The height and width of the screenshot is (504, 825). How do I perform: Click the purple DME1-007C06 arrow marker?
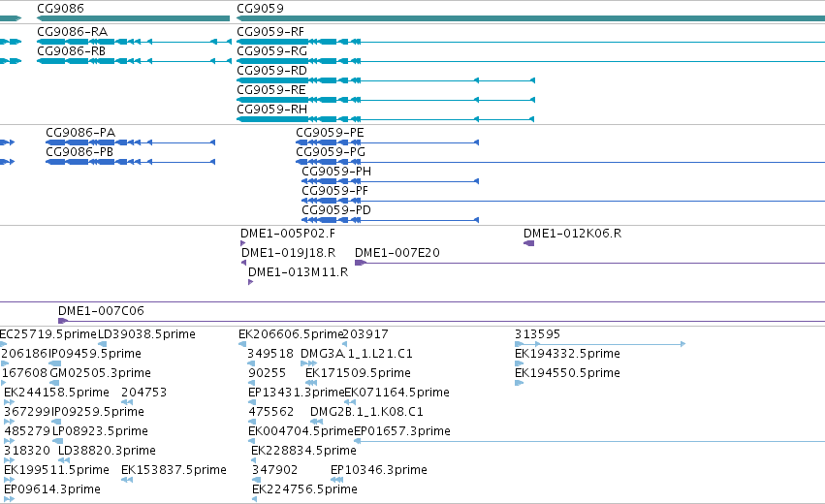[63, 321]
